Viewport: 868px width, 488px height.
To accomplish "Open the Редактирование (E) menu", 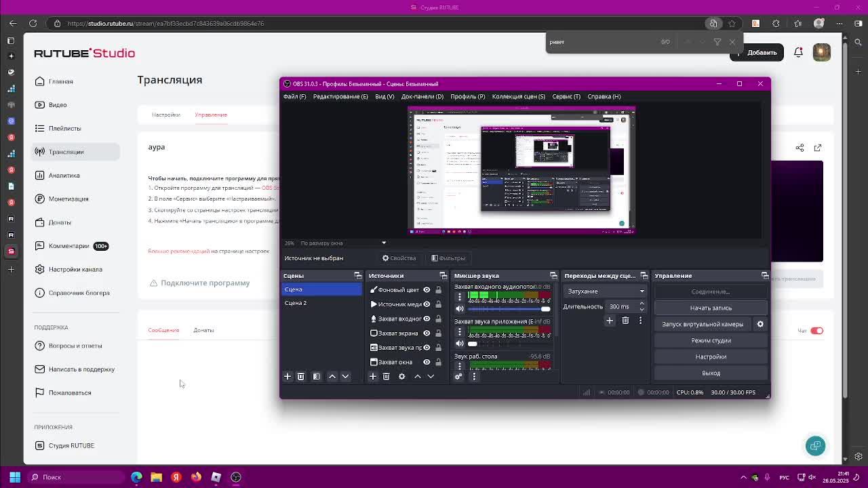I will [340, 96].
